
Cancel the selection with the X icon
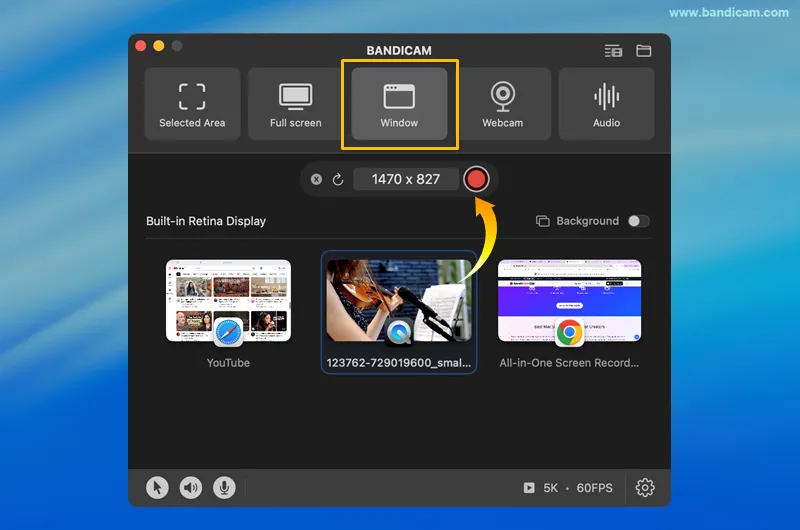click(316, 179)
